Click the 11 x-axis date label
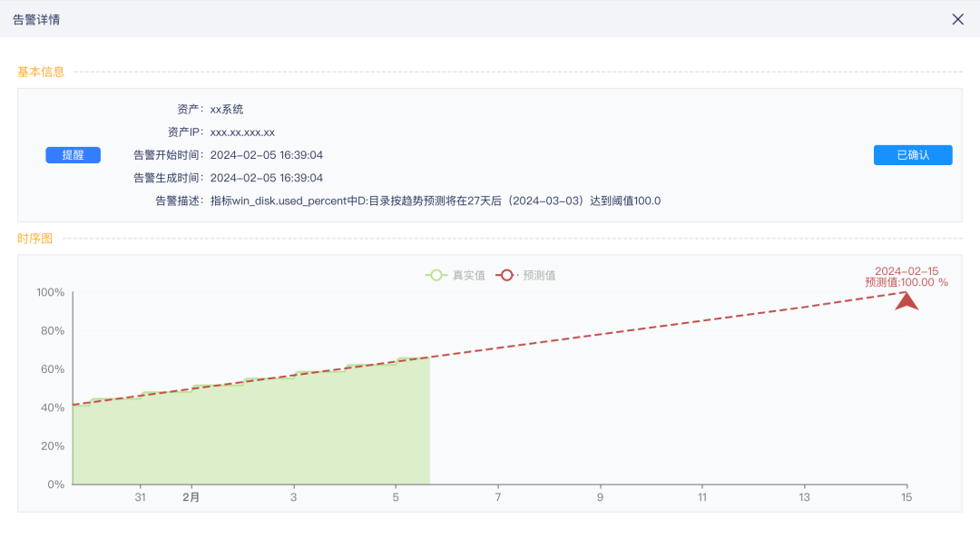 (x=702, y=497)
